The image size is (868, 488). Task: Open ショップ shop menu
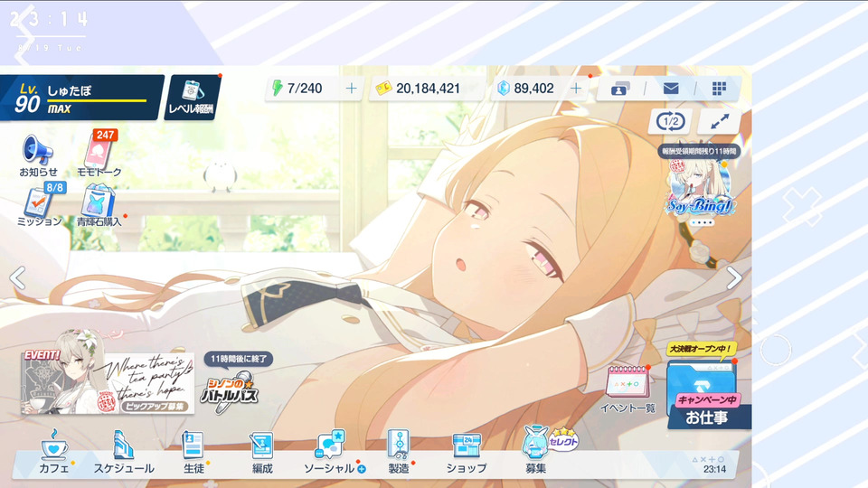[x=467, y=452]
